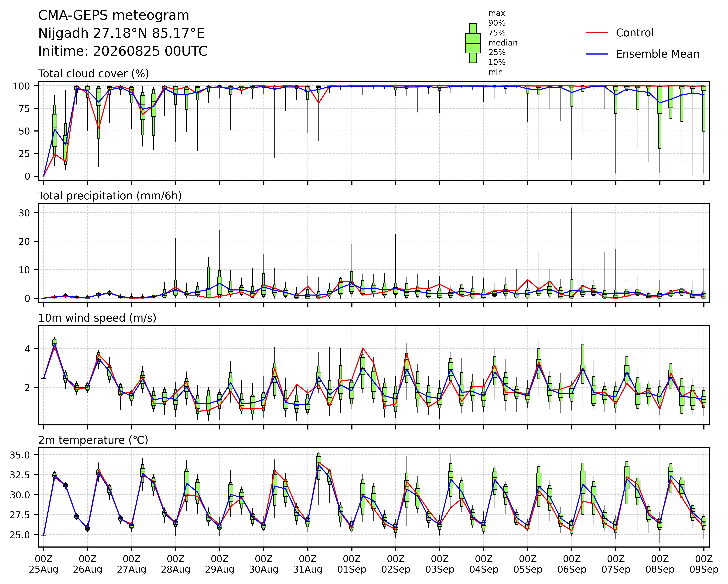The width and height of the screenshot is (728, 584).
Task: Click the wind speed '4' y-axis tick
Action: pos(27,349)
